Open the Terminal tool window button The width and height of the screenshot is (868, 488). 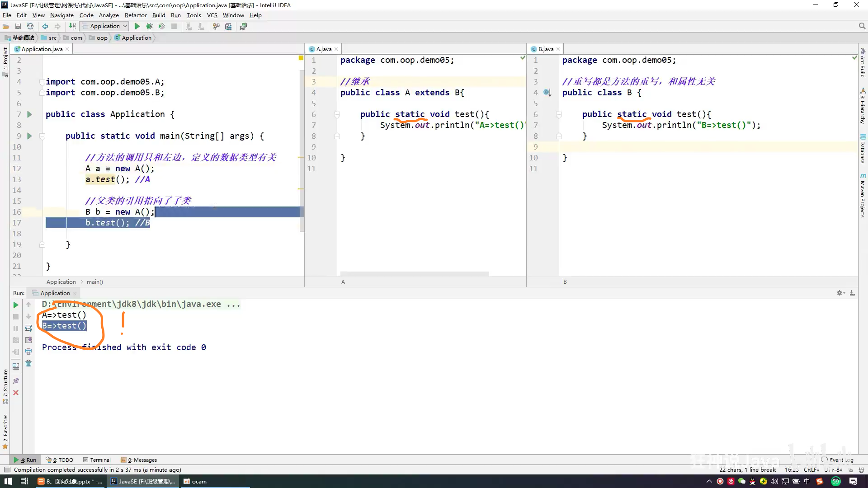tap(97, 460)
